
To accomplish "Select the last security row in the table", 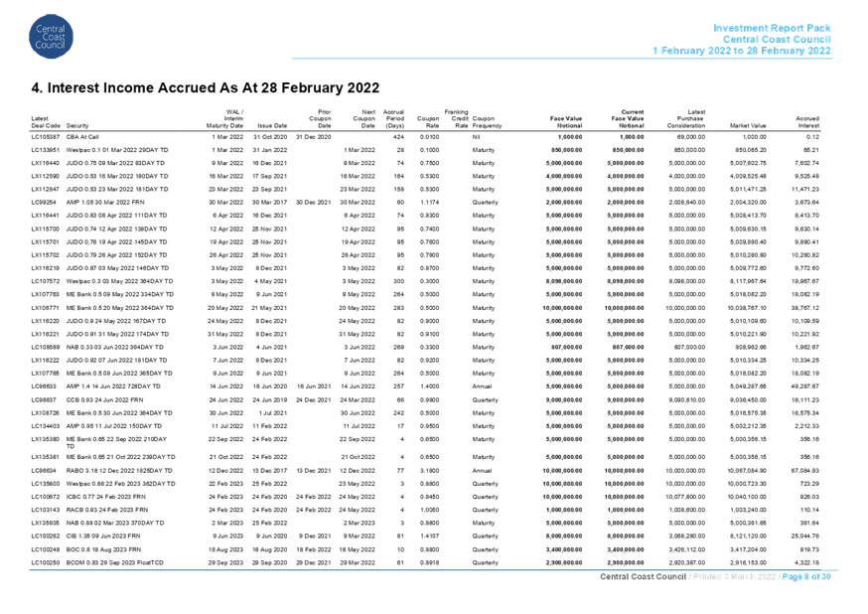I will coord(99,562).
